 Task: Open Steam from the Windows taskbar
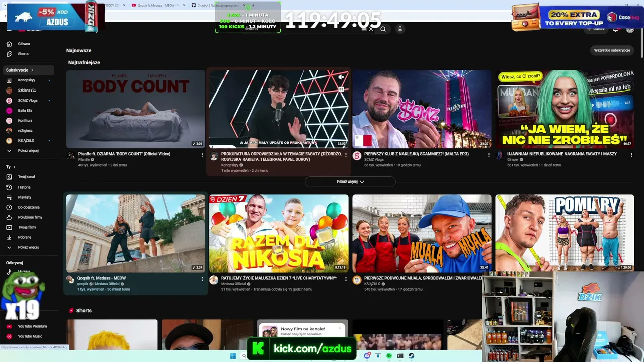click(411, 356)
